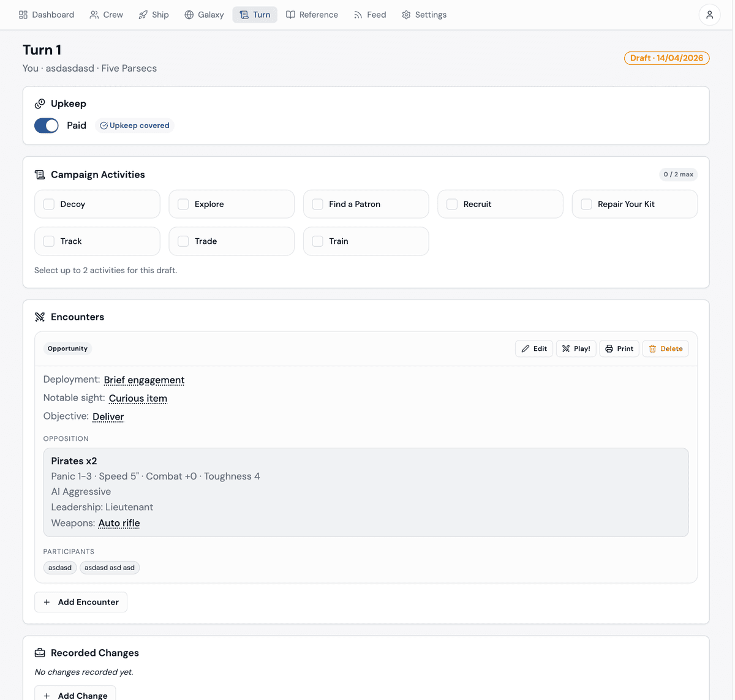Switch to the Galaxy tab

[x=204, y=15]
